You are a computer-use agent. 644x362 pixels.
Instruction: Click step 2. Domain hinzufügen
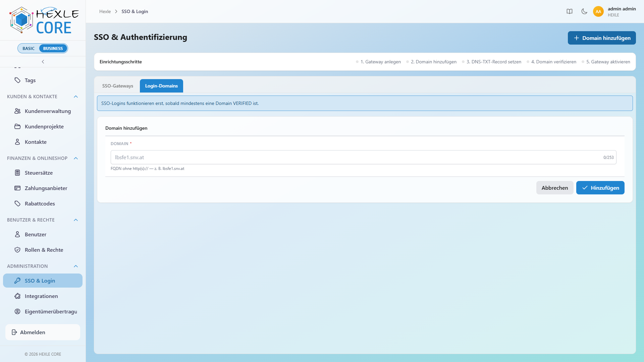pyautogui.click(x=431, y=62)
